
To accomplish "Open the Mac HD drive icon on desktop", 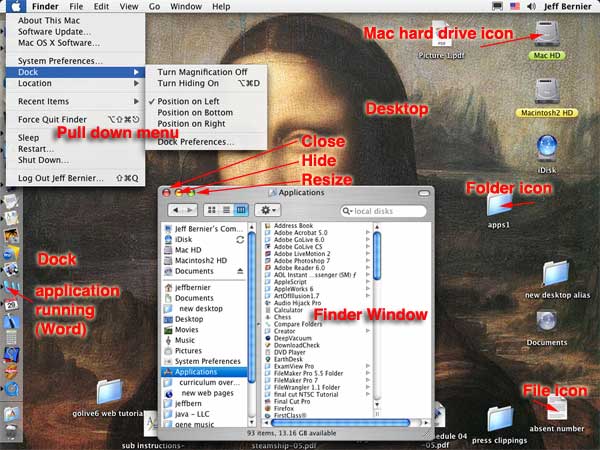I will (x=546, y=33).
